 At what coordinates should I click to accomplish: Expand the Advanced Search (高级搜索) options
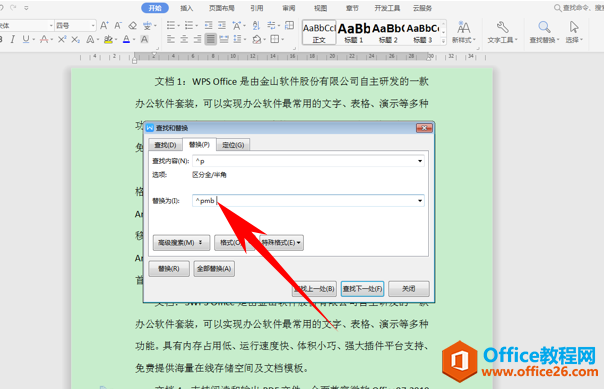coord(181,243)
